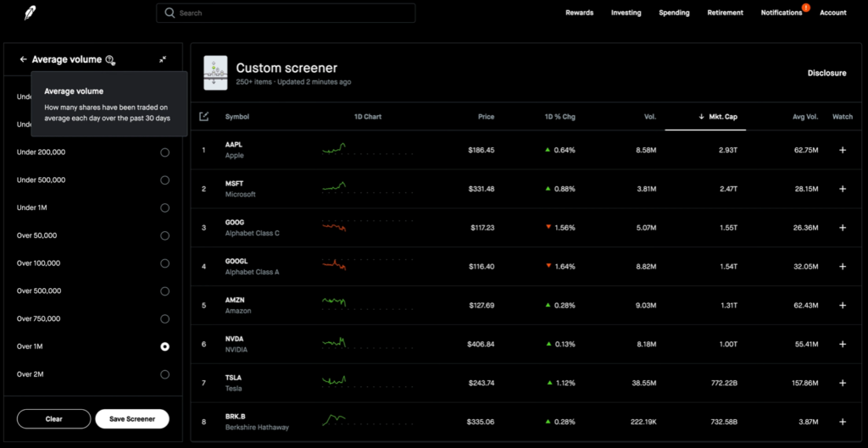Focus the Search input field
The width and height of the screenshot is (868, 448).
pos(286,13)
